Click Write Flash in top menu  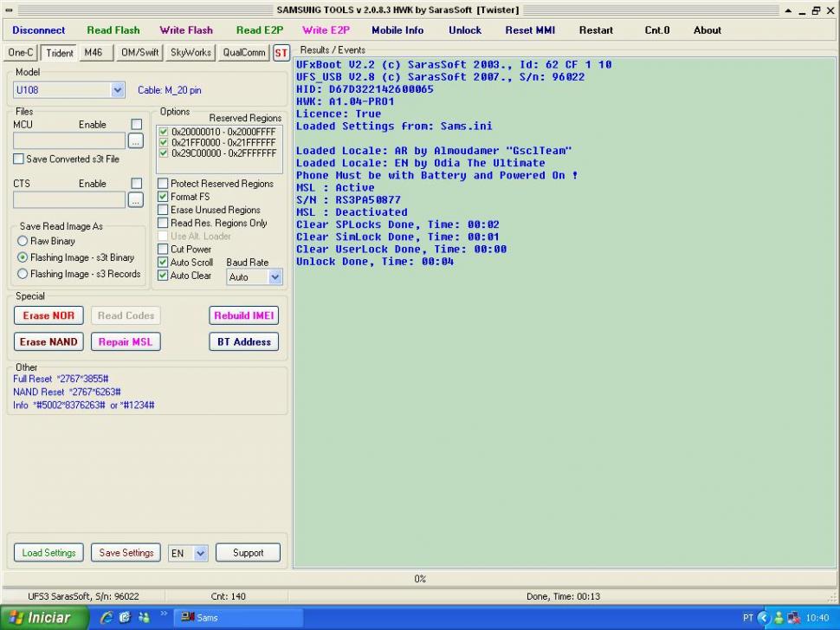pos(186,30)
